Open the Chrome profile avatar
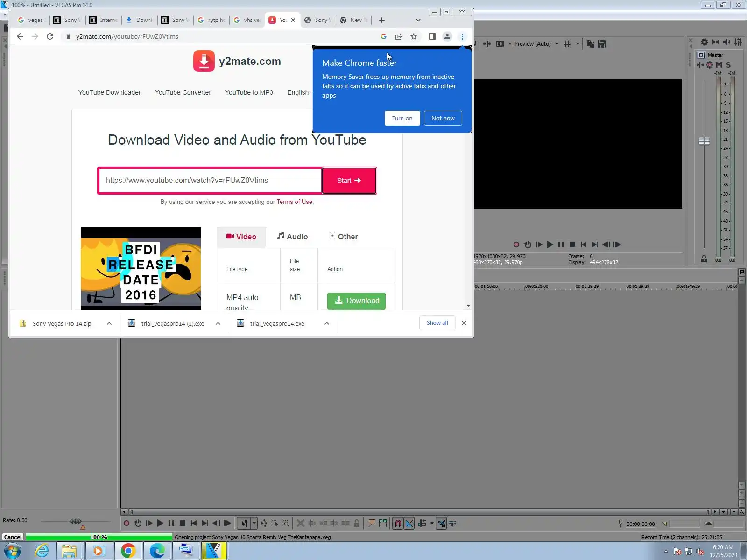The width and height of the screenshot is (747, 560). point(447,36)
